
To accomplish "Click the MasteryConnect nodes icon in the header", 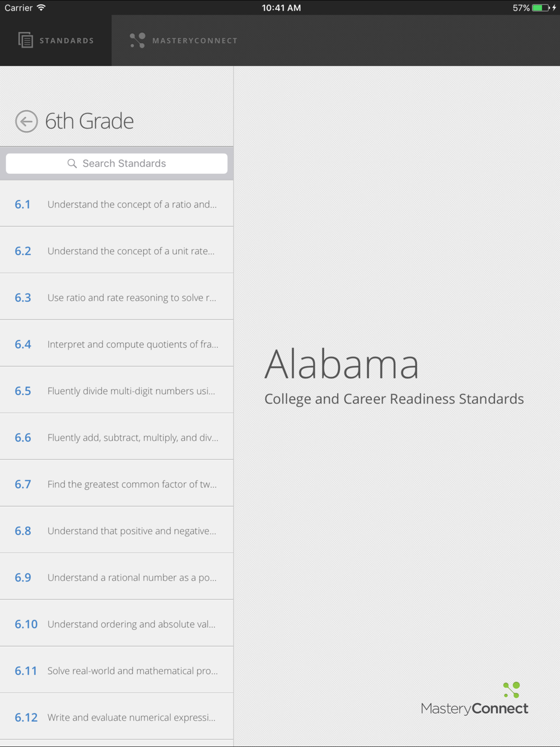I will (x=138, y=40).
